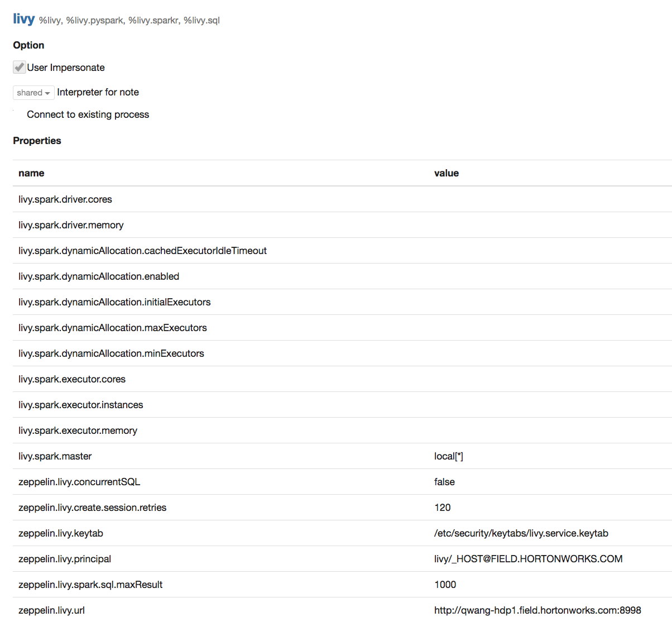Click the livy.spark.dynamicAllocation.enabled property name
Image resolution: width=672 pixels, height=636 pixels.
point(98,276)
